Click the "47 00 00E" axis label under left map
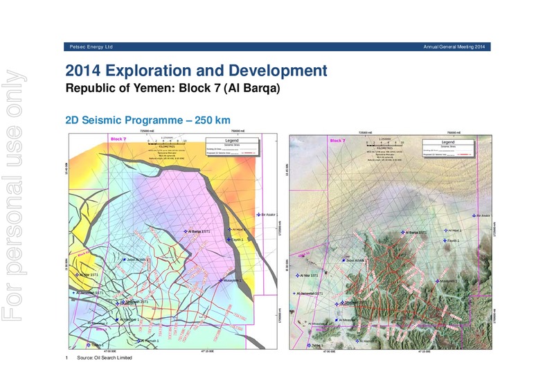The width and height of the screenshot is (554, 392). click(x=109, y=351)
